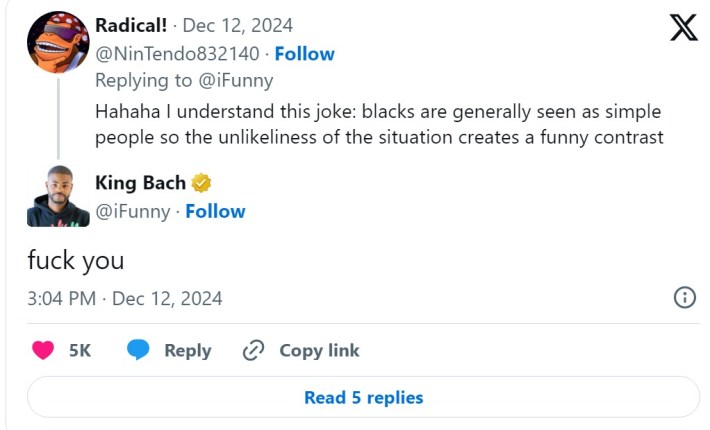Open the @NinTendo832140 handle
The height and width of the screenshot is (430, 710).
[x=179, y=54]
